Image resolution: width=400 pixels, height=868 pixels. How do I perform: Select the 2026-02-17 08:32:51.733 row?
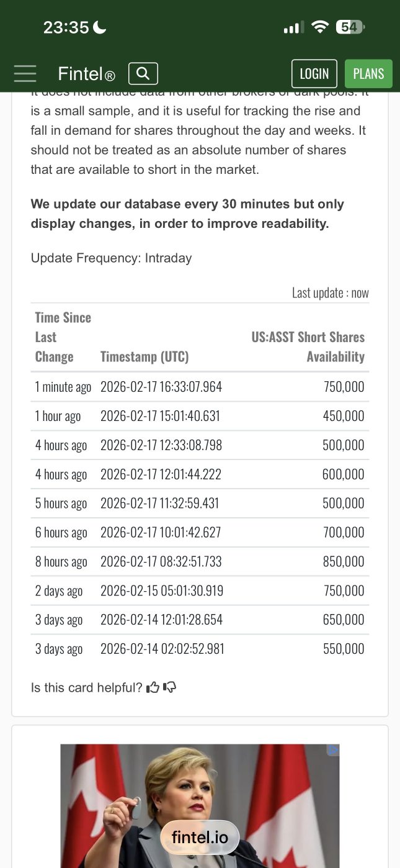pyautogui.click(x=200, y=562)
